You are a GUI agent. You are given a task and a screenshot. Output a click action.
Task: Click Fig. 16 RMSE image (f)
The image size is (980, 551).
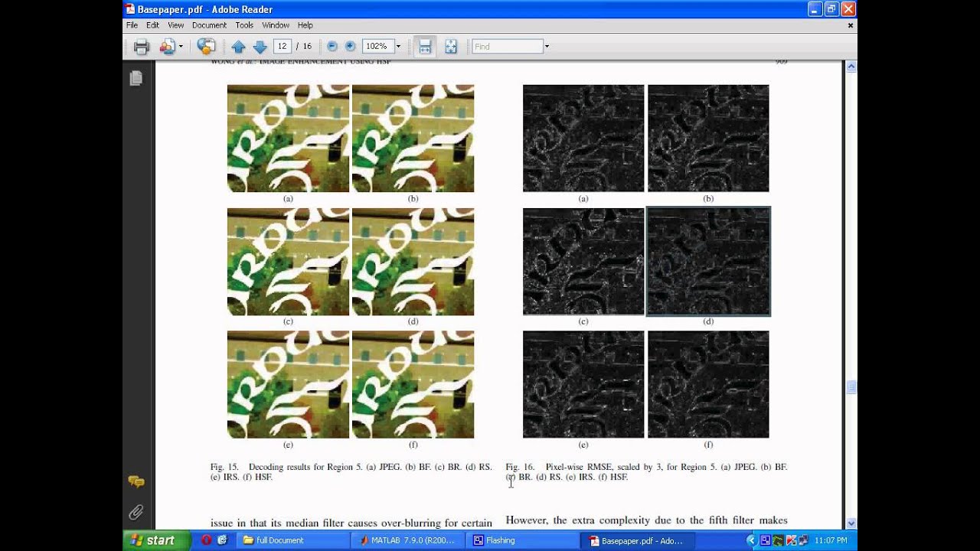tap(708, 384)
